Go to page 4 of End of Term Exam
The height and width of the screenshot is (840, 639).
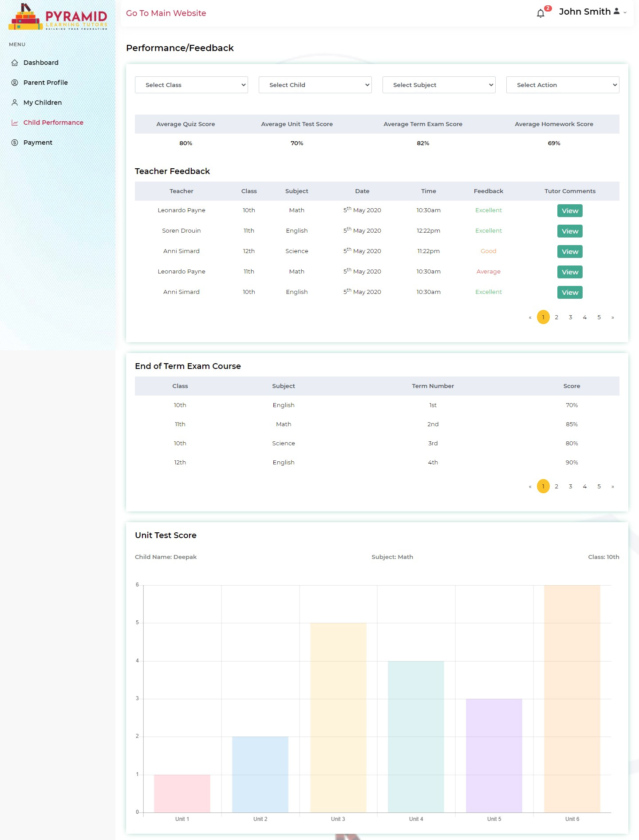tap(585, 486)
